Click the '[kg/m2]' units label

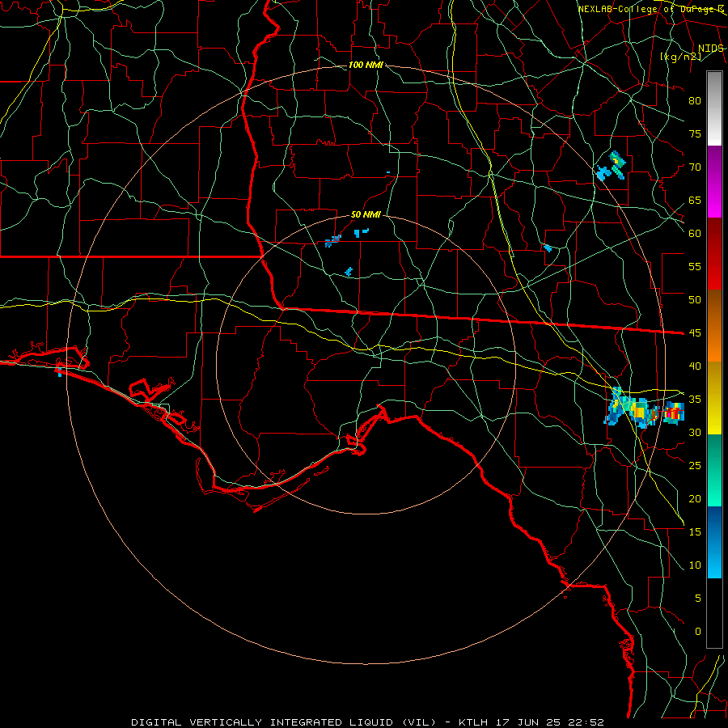pos(680,57)
